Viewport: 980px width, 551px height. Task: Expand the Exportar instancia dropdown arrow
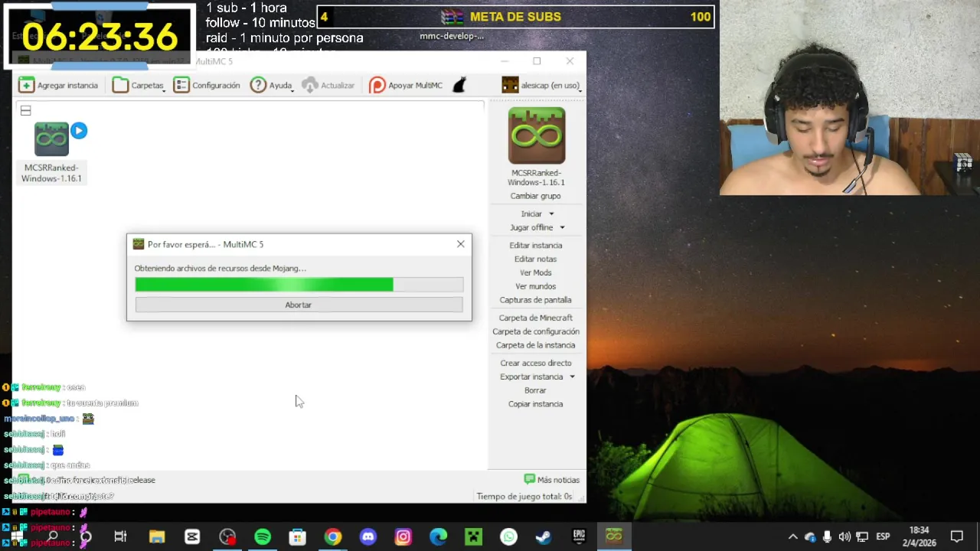pyautogui.click(x=572, y=377)
